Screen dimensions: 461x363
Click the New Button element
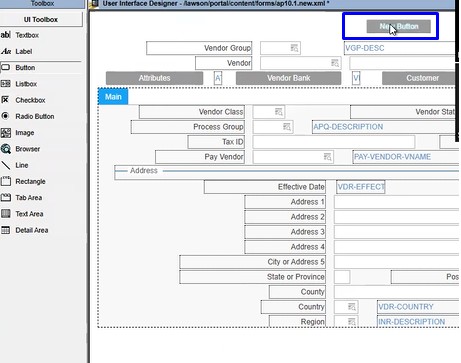coord(398,26)
